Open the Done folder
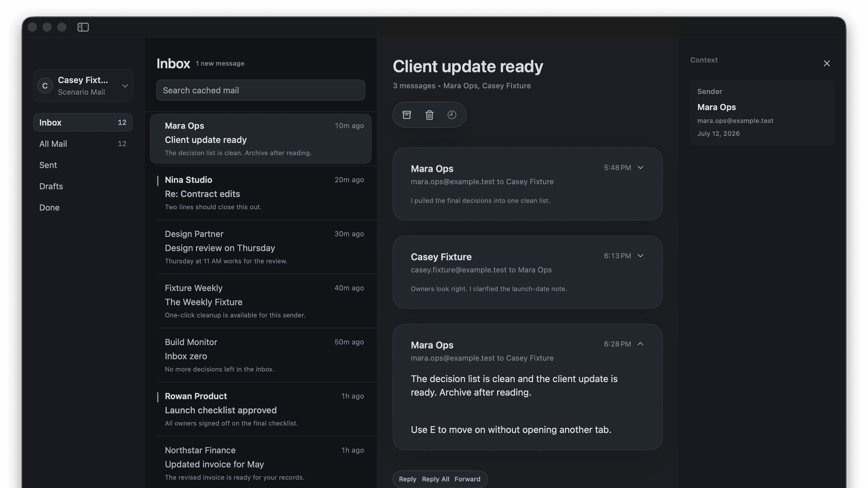 click(83, 207)
